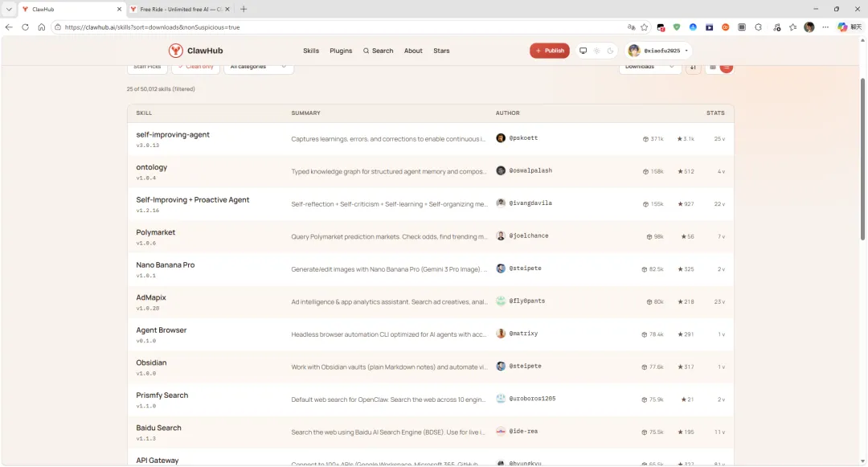The height and width of the screenshot is (467, 868).
Task: Switch to light theme sun icon
Action: (596, 51)
